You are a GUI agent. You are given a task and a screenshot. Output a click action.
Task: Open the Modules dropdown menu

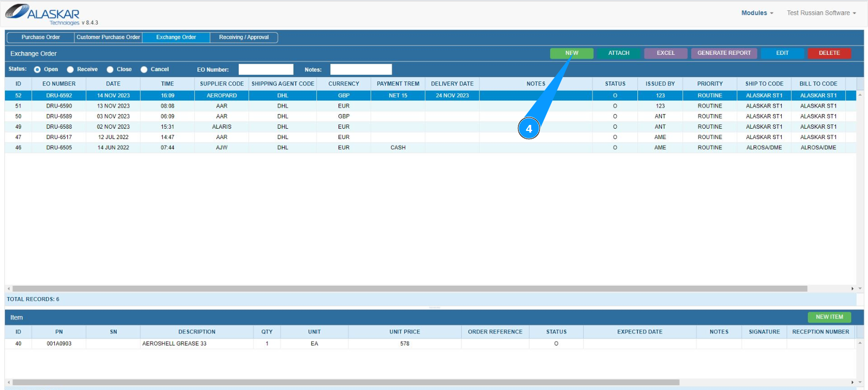757,13
